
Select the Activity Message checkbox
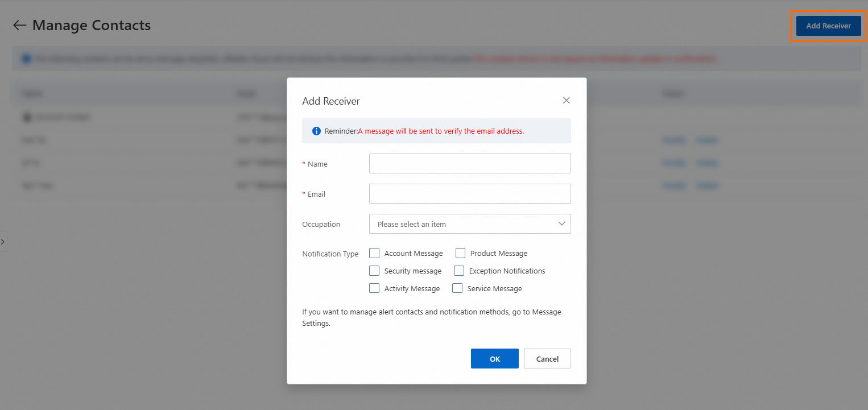point(374,289)
